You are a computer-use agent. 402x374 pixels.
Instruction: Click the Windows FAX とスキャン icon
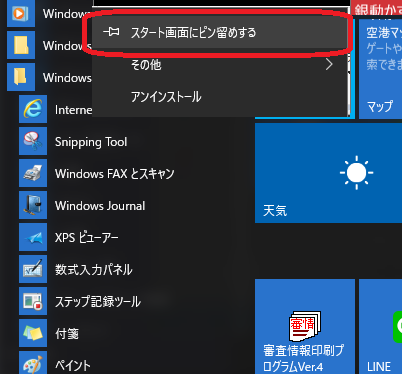pos(33,173)
